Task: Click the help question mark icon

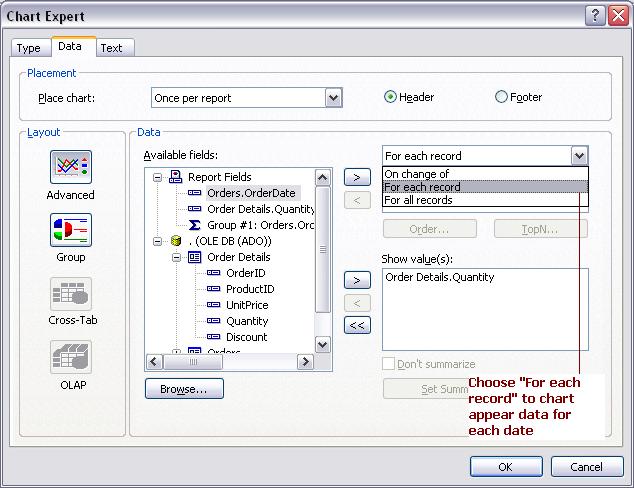Action: (595, 16)
